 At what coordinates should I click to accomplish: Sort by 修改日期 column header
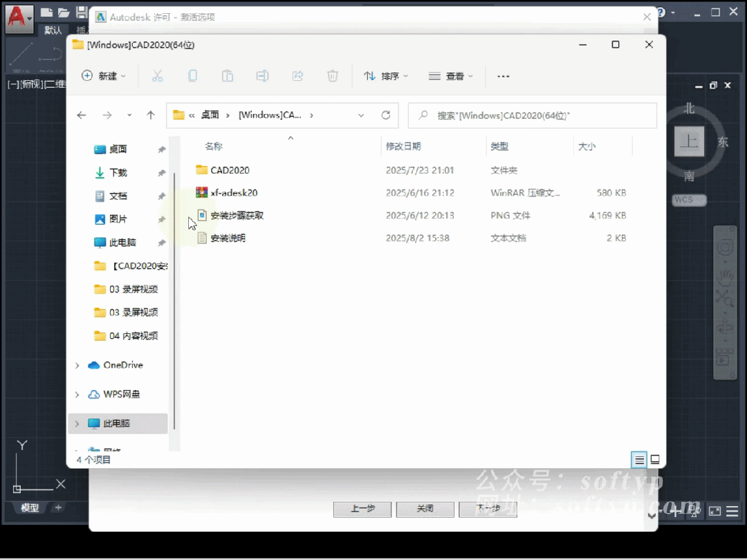(403, 147)
